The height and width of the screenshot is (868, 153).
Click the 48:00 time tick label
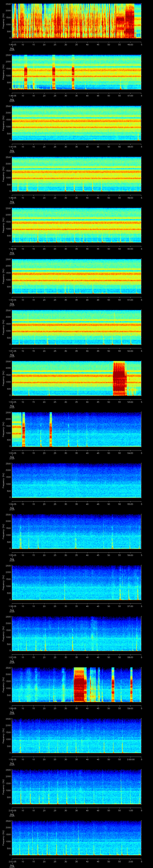130,147
